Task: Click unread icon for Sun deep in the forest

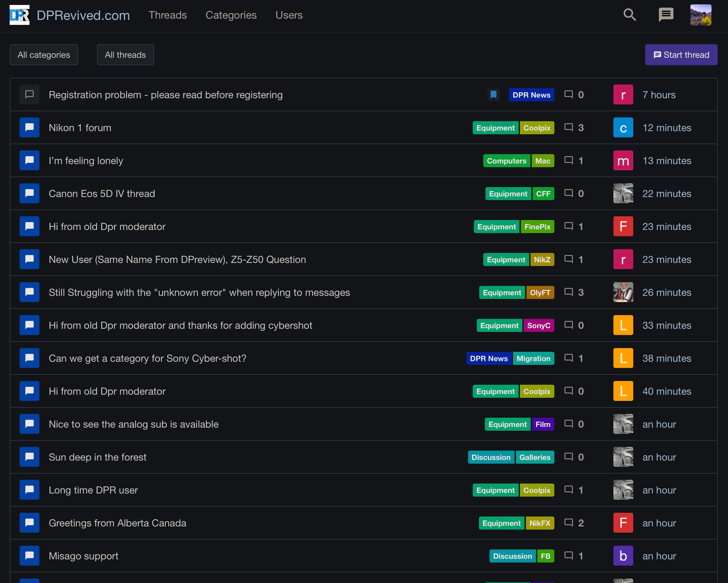Action: [x=30, y=457]
